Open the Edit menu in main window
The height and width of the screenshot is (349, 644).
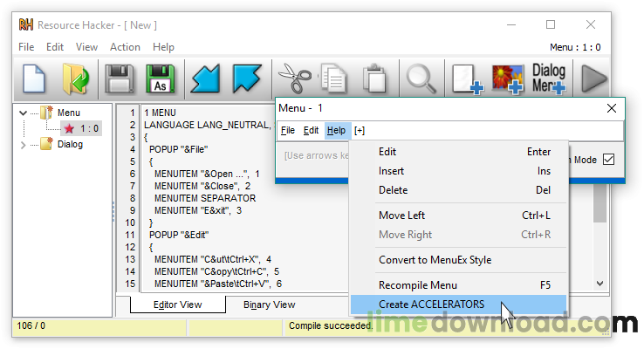click(55, 47)
